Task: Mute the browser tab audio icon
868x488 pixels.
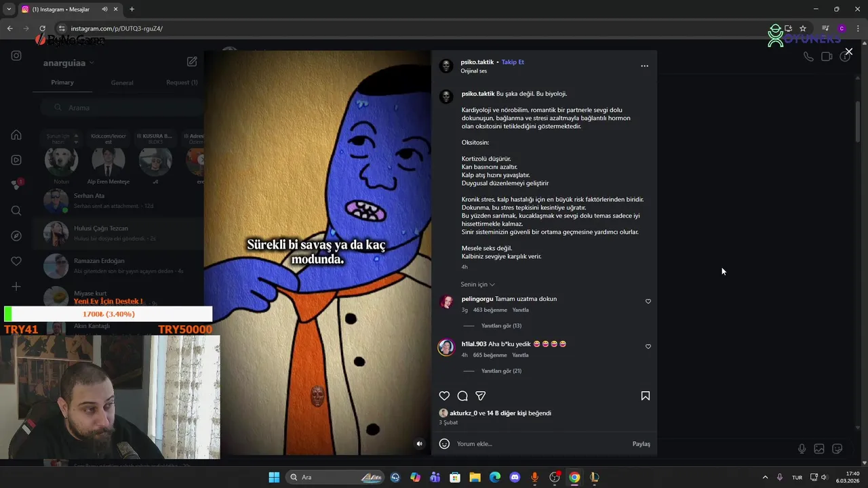Action: click(104, 9)
